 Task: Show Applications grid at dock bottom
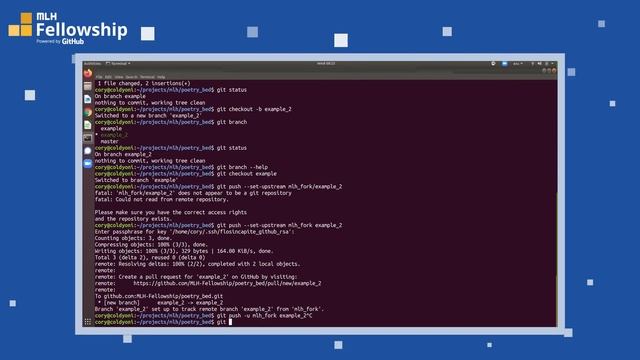coord(88,322)
